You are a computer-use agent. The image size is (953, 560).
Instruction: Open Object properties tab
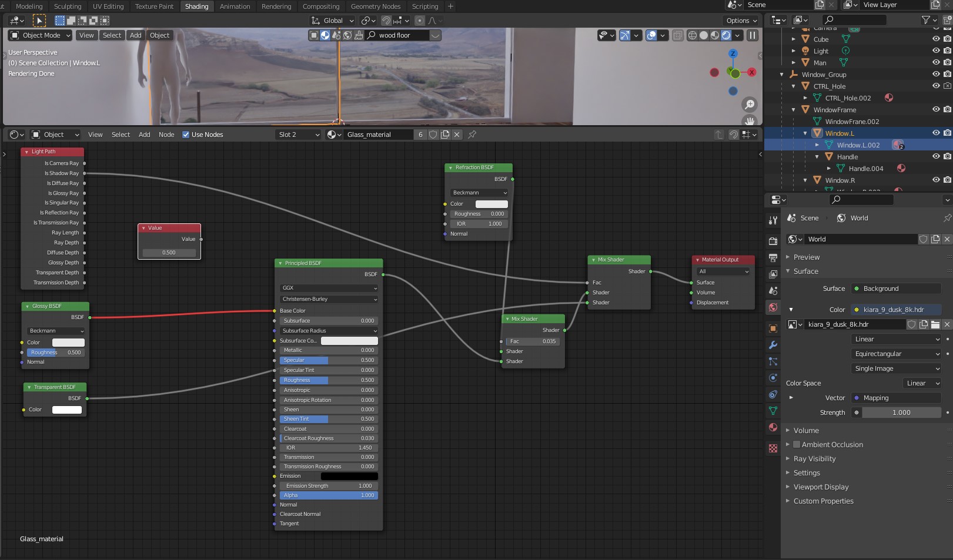[x=773, y=328]
